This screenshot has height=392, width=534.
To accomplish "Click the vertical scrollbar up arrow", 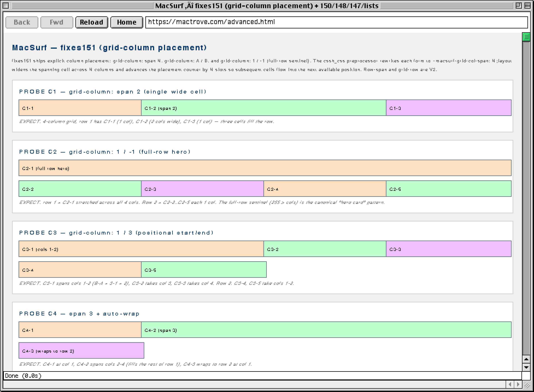I will point(526,359).
